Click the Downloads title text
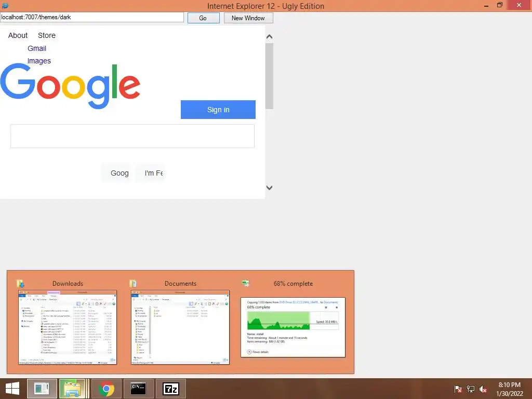This screenshot has width=532, height=399. click(68, 284)
